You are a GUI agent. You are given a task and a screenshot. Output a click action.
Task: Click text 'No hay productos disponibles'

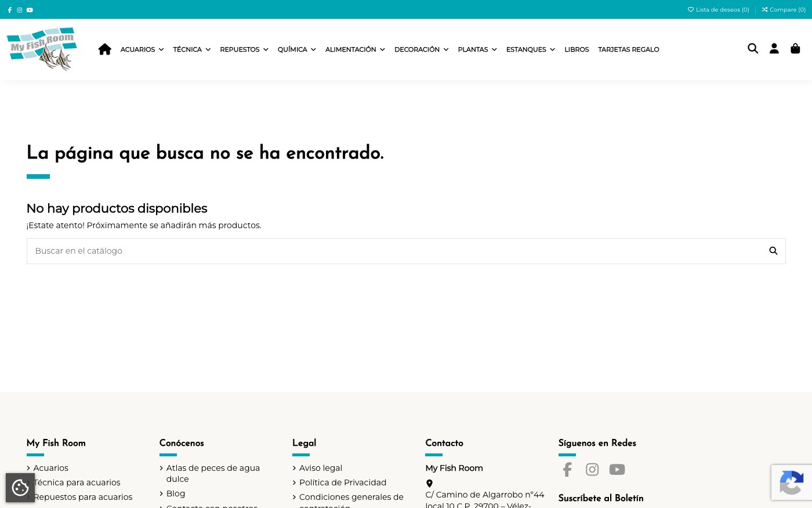(117, 208)
